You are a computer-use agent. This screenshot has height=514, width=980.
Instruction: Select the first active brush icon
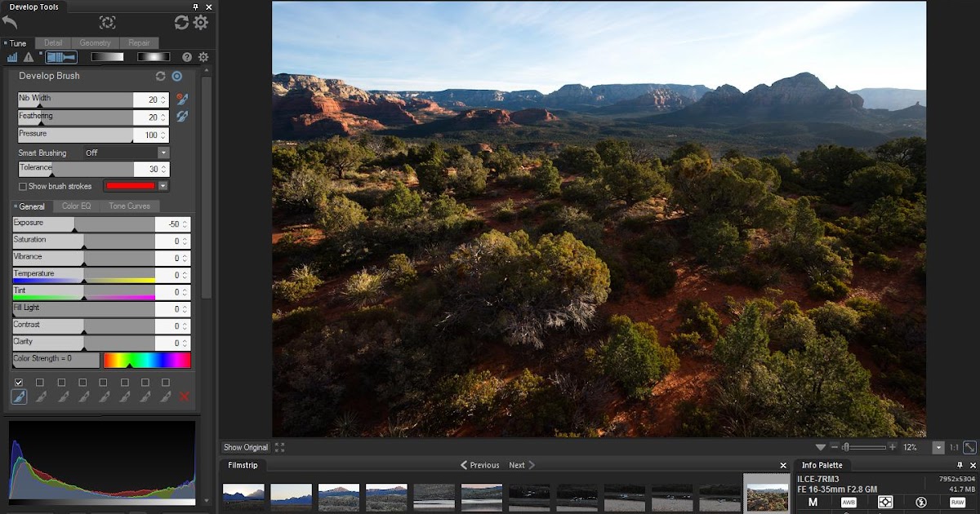[19, 397]
